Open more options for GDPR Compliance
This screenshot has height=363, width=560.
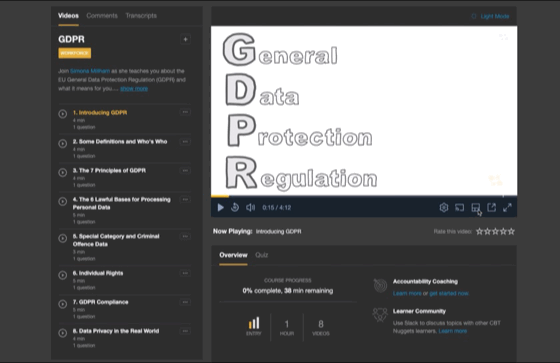coord(185,302)
